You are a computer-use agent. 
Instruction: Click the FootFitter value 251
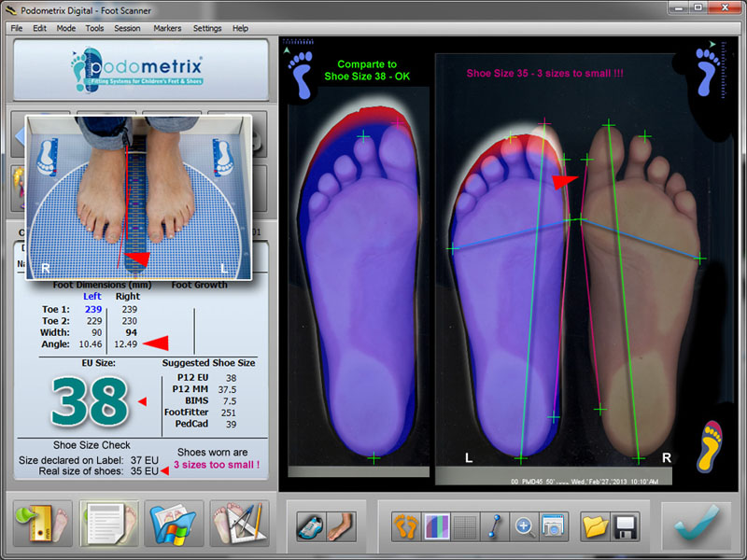(x=229, y=413)
